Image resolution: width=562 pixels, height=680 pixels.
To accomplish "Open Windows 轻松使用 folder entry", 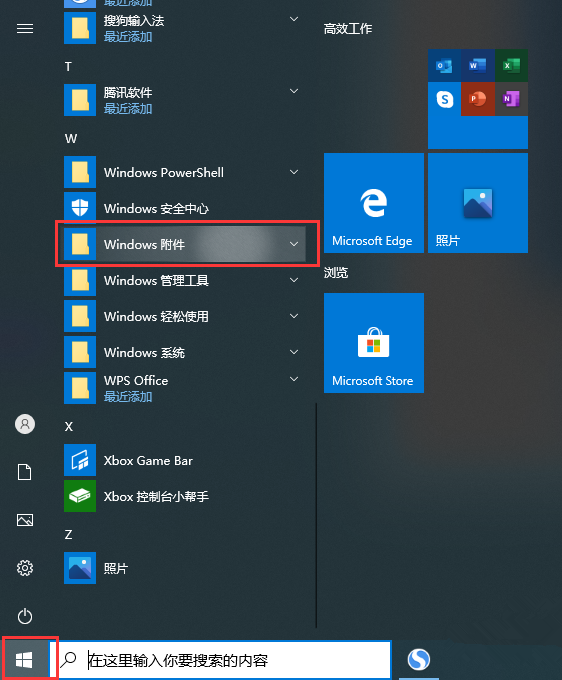I will click(x=185, y=317).
